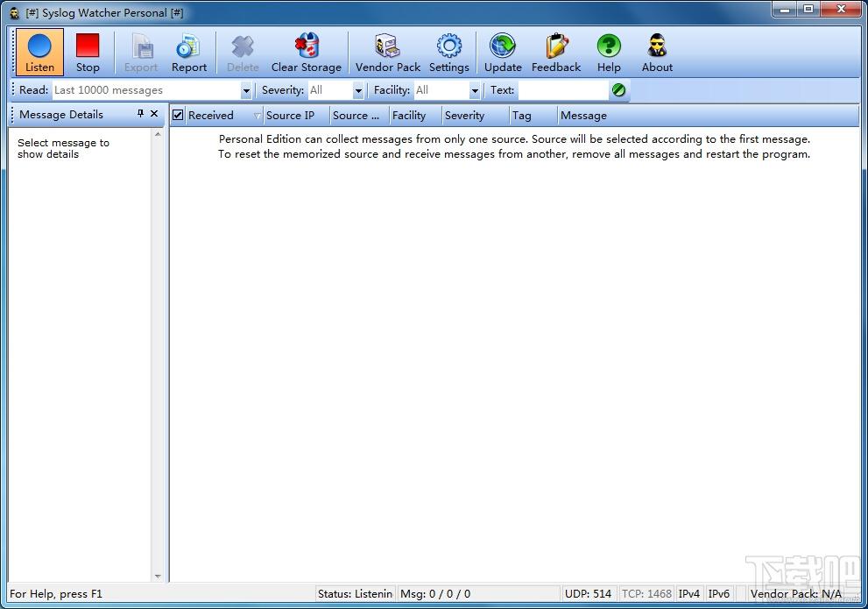Open the Report tool

click(189, 52)
